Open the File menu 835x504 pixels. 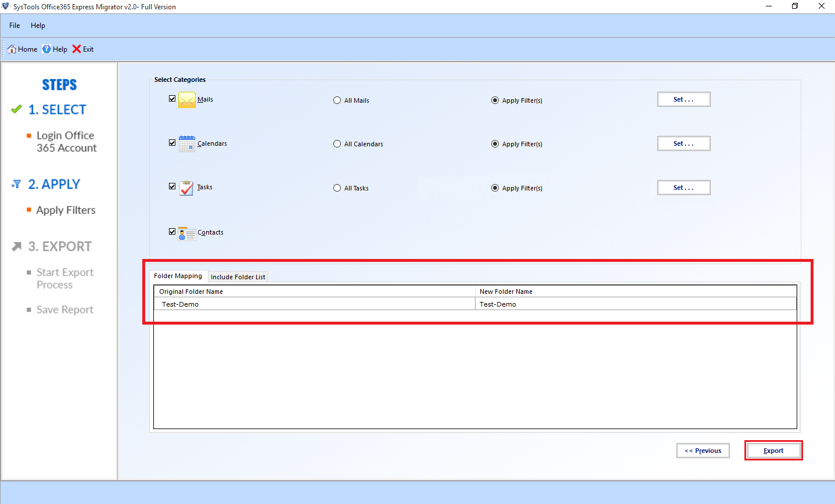point(15,26)
